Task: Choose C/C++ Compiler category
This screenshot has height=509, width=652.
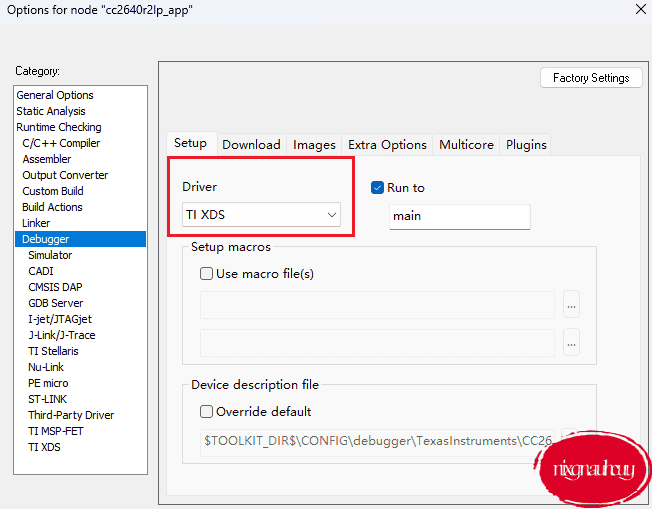Action: [61, 143]
